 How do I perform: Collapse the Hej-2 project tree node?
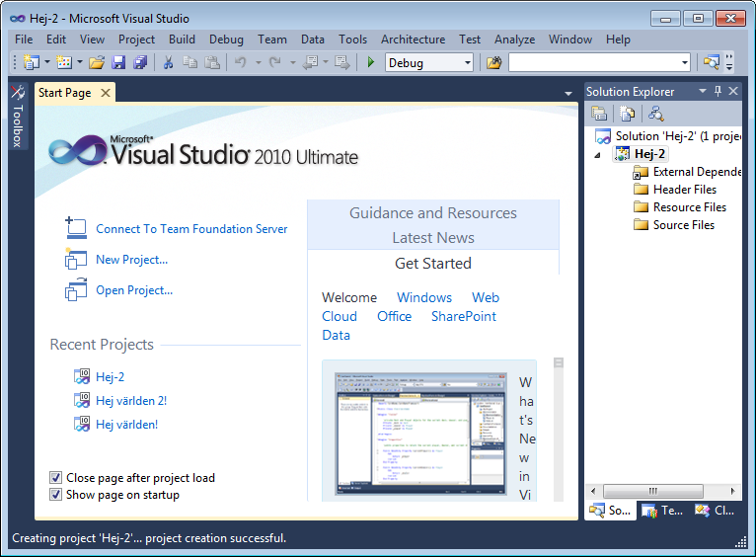[x=597, y=155]
